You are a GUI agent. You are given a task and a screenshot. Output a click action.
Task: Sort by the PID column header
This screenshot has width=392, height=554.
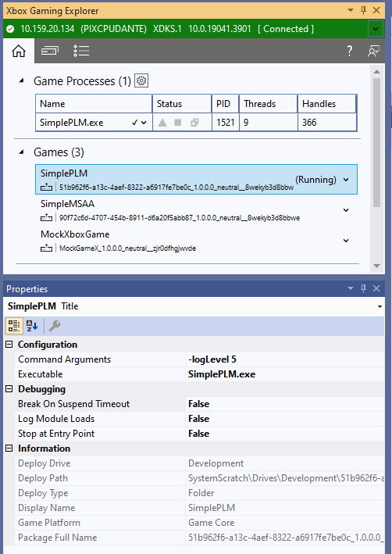226,104
